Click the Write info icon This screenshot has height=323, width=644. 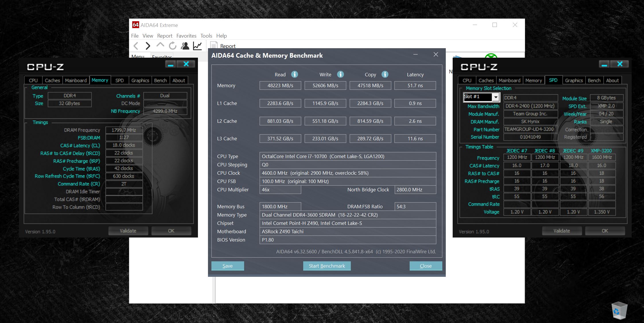[x=340, y=74]
